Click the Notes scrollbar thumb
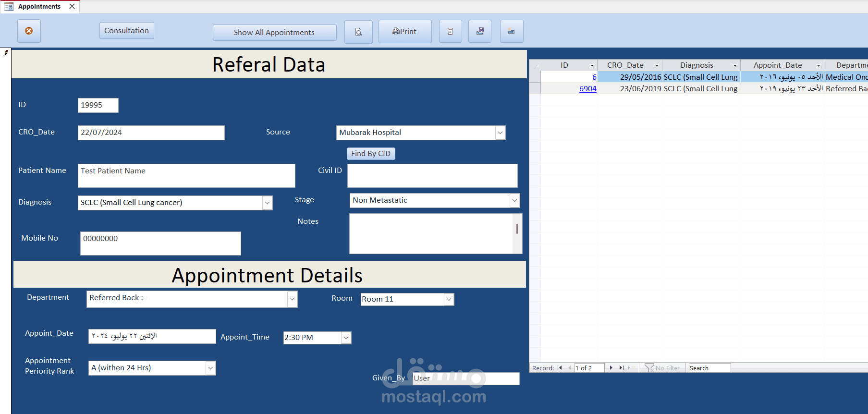This screenshot has width=868, height=414. 517,229
